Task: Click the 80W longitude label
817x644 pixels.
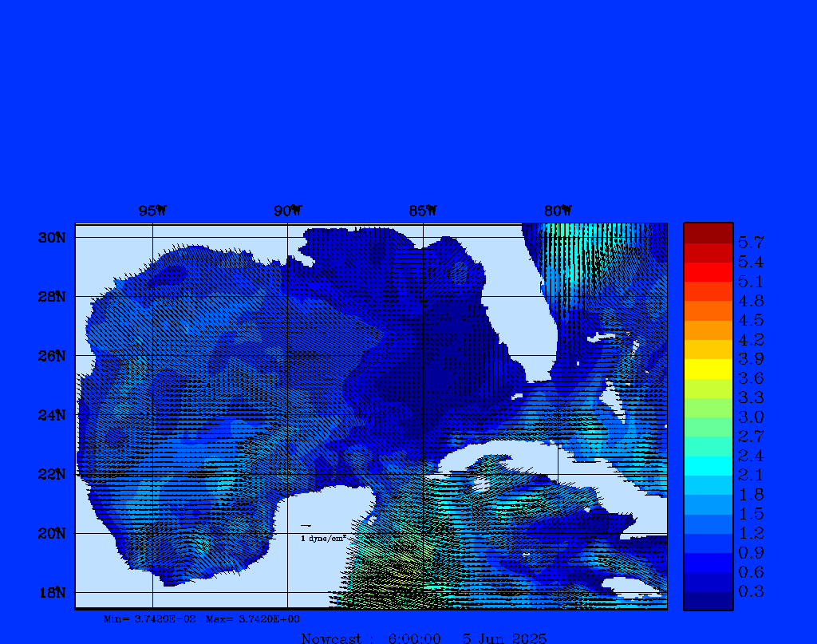Action: (x=558, y=211)
